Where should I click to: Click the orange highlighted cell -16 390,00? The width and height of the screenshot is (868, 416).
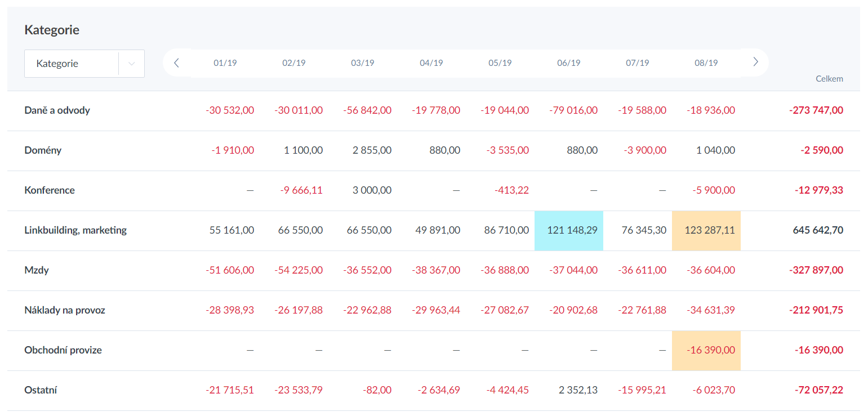coord(706,350)
